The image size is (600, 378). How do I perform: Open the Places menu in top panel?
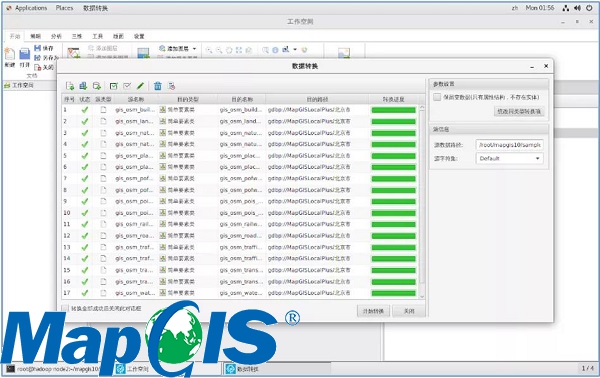64,8
